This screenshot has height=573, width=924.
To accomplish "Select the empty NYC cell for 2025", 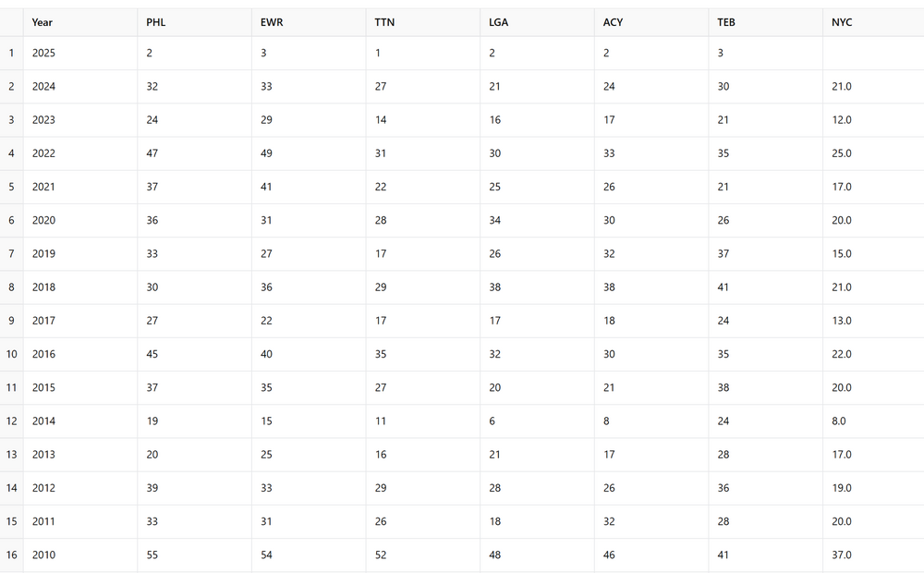I will pos(874,53).
